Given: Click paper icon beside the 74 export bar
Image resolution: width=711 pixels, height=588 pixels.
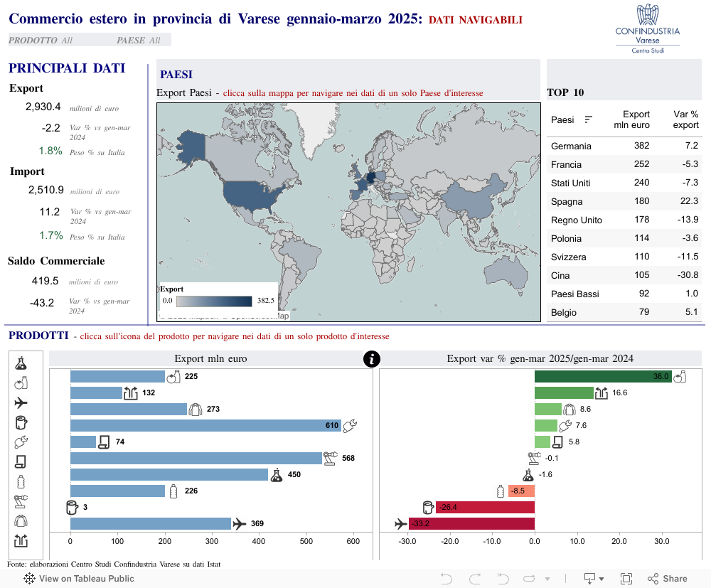Looking at the screenshot, I should (104, 442).
